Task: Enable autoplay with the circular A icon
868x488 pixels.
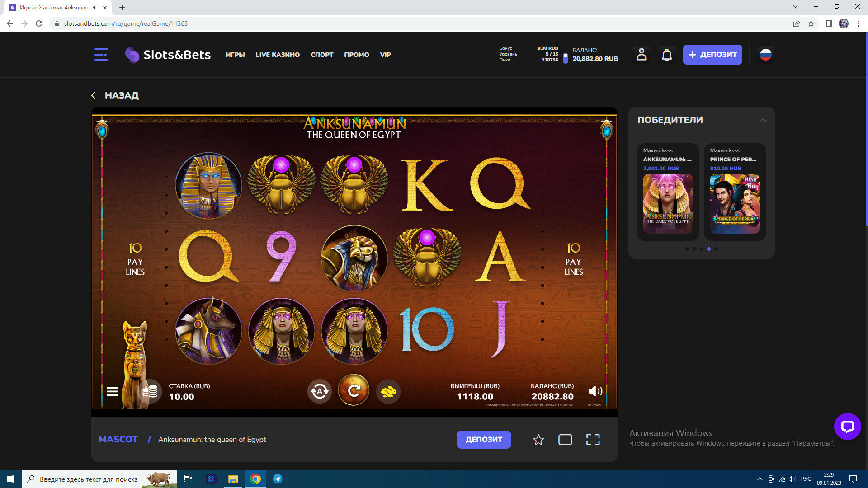Action: [x=320, y=391]
